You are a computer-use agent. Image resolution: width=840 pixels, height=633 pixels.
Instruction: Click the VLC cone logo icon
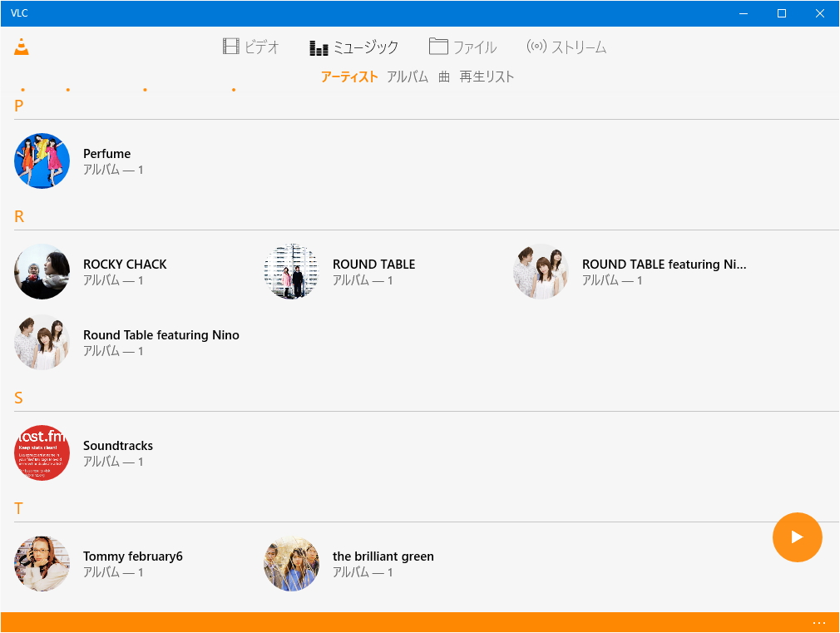click(x=22, y=47)
